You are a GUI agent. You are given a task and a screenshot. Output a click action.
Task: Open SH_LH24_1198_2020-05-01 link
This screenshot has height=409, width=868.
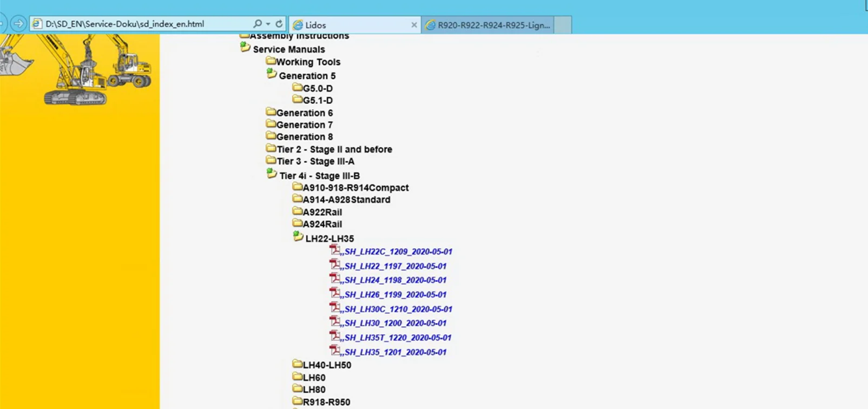point(395,280)
